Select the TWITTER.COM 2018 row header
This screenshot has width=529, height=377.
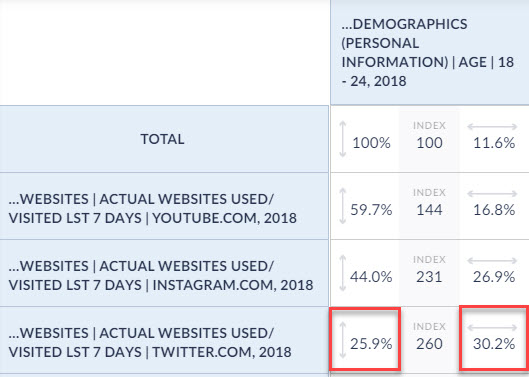click(x=164, y=340)
